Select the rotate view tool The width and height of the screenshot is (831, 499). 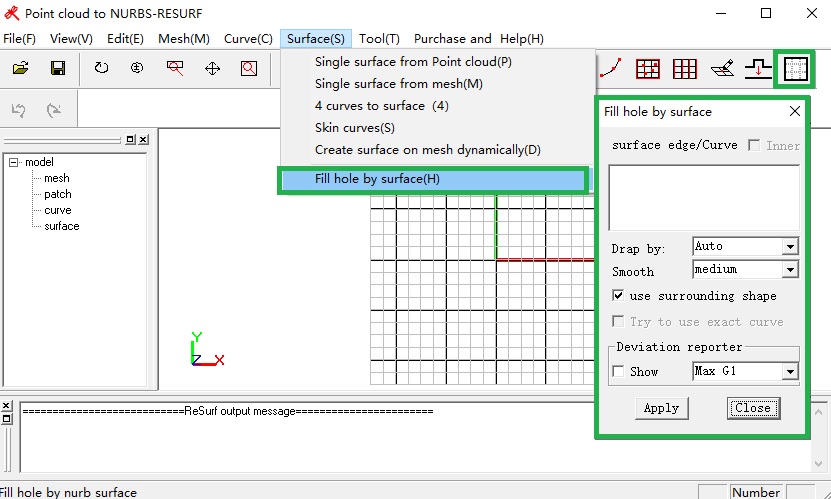point(101,68)
